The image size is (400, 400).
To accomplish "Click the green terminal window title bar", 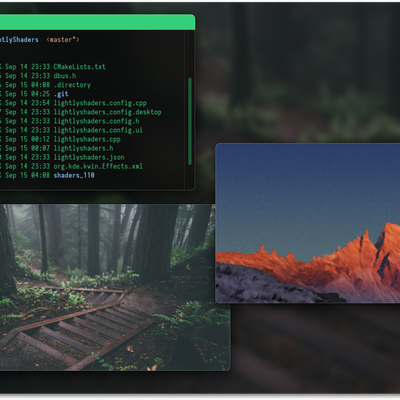I will pyautogui.click(x=97, y=22).
